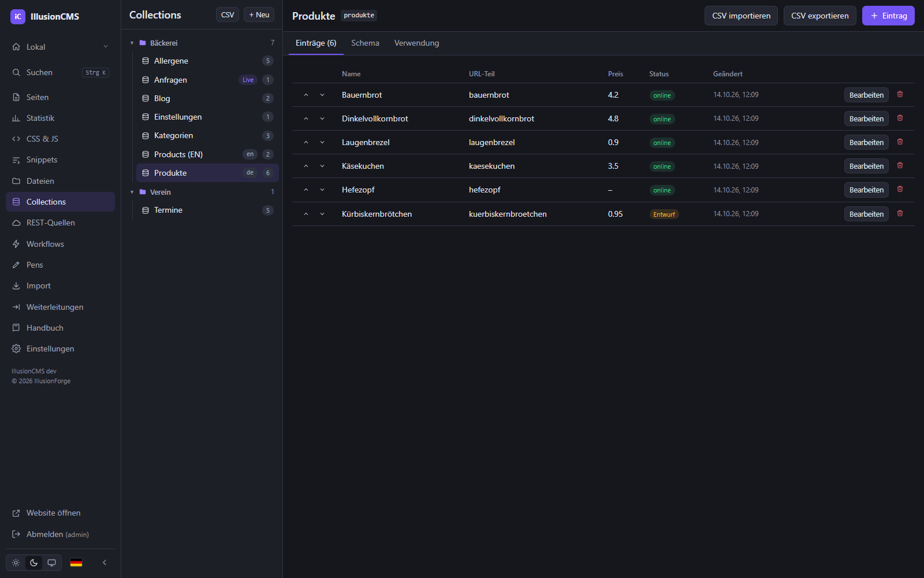The width and height of the screenshot is (924, 578).
Task: Delete the Laugenbrezel entry via trash icon
Action: coord(900,142)
